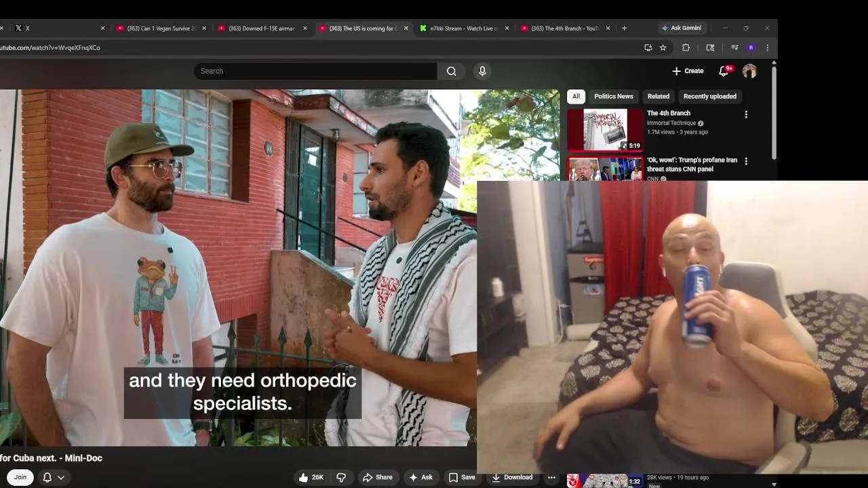Close the Downed F-15E airman tab
Viewport: 868px width, 488px height.
pos(305,28)
